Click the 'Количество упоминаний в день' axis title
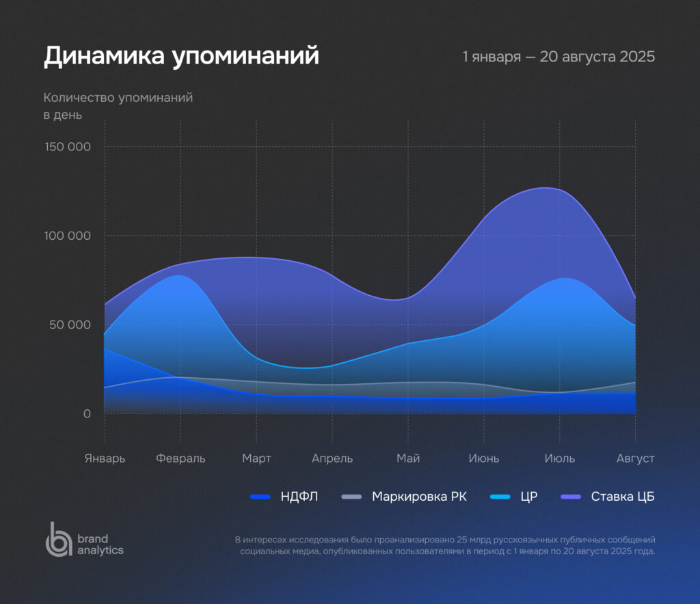This screenshot has height=604, width=700. click(x=118, y=106)
